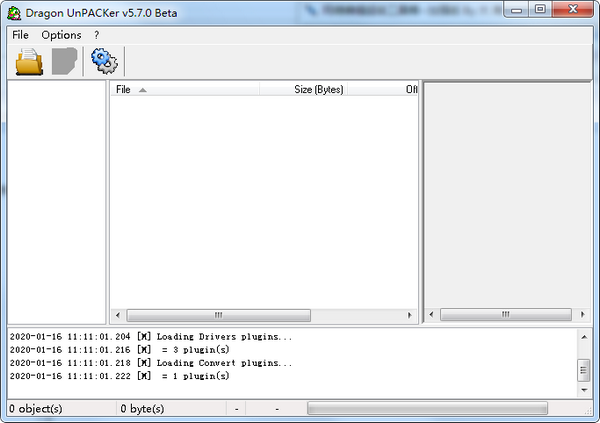Click the empty directory tree pane

(x=57, y=202)
